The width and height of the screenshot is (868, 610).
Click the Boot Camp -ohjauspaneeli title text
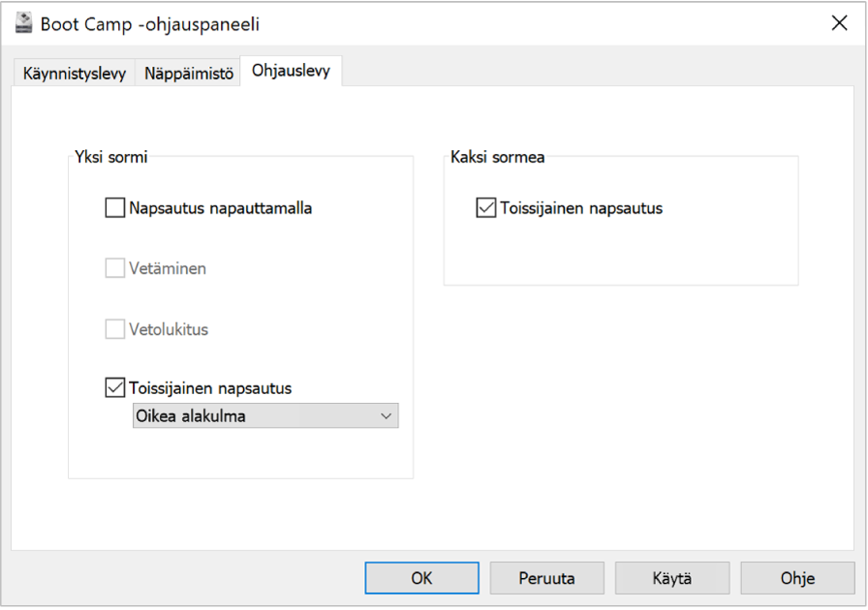coord(150,24)
